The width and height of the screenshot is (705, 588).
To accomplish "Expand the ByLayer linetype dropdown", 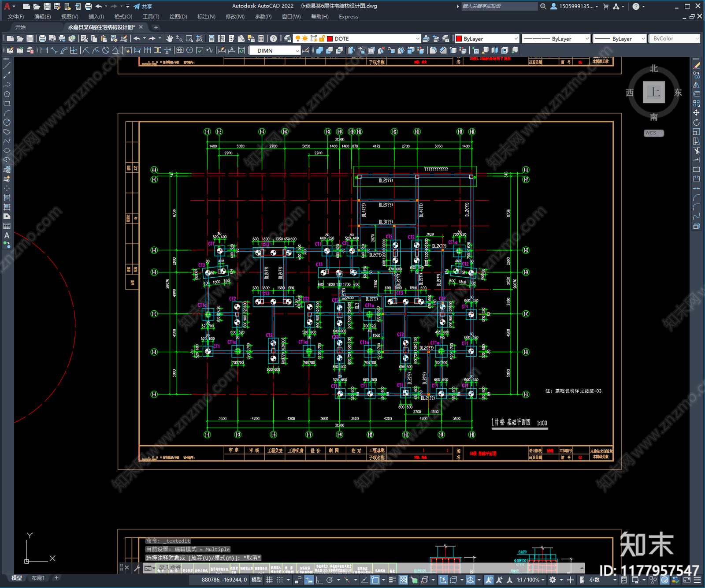I will point(556,39).
